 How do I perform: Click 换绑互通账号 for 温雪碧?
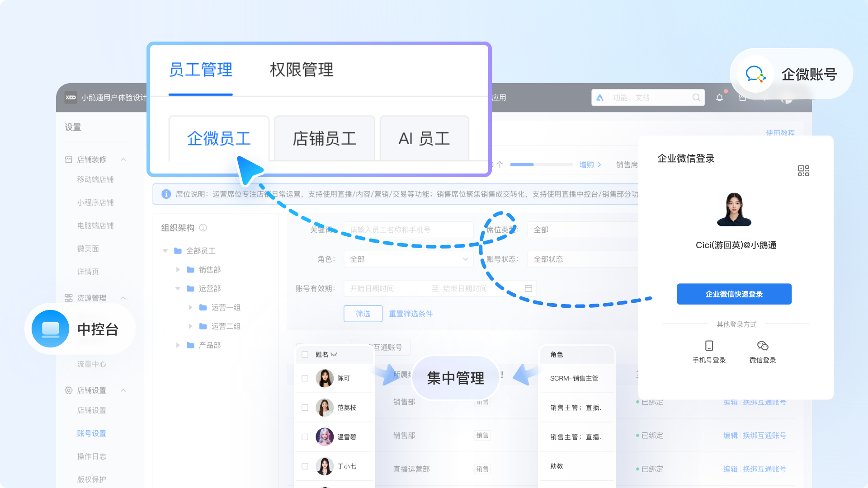(764, 436)
